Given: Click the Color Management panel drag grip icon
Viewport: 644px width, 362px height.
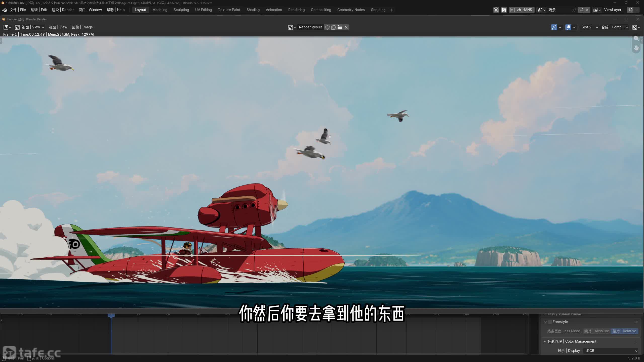Looking at the screenshot, I should [636, 341].
